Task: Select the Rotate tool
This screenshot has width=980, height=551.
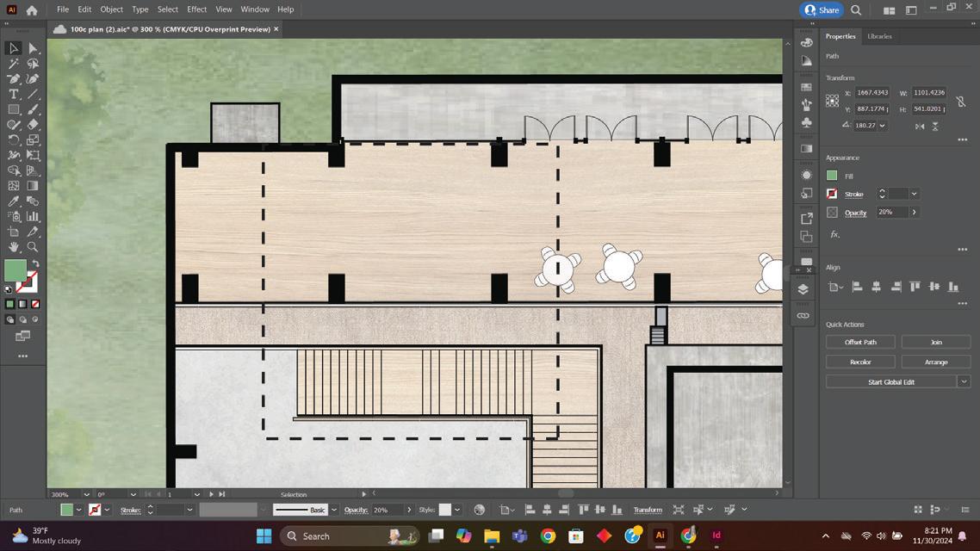Action: click(13, 140)
